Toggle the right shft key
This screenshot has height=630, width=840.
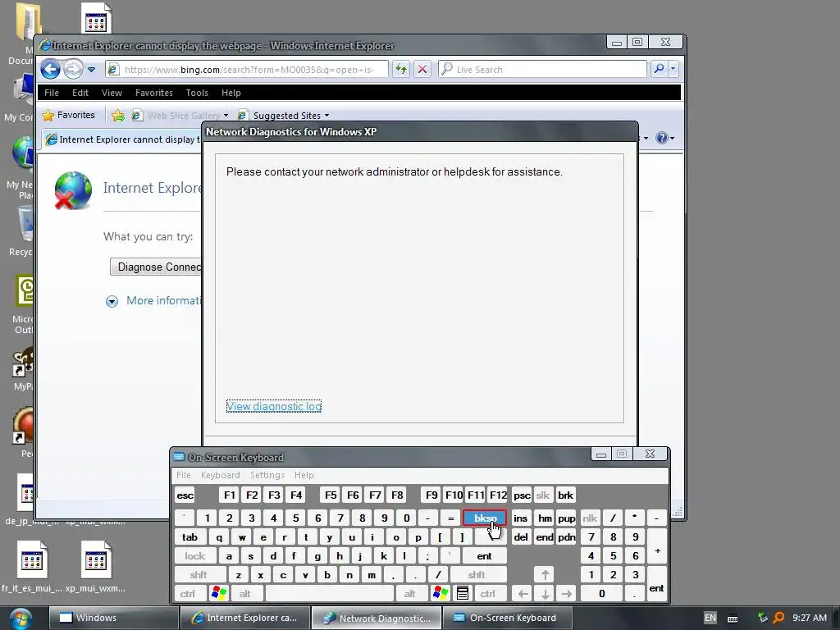tap(477, 575)
